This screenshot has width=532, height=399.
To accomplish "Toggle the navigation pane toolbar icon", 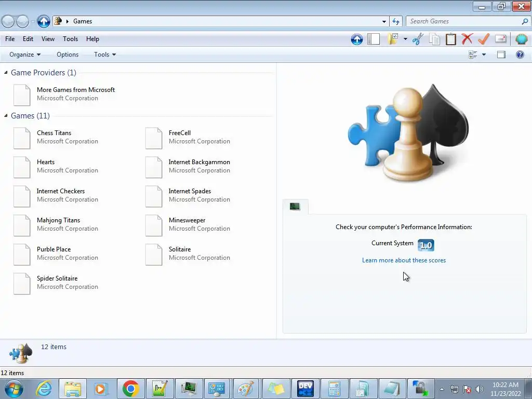I will point(373,39).
